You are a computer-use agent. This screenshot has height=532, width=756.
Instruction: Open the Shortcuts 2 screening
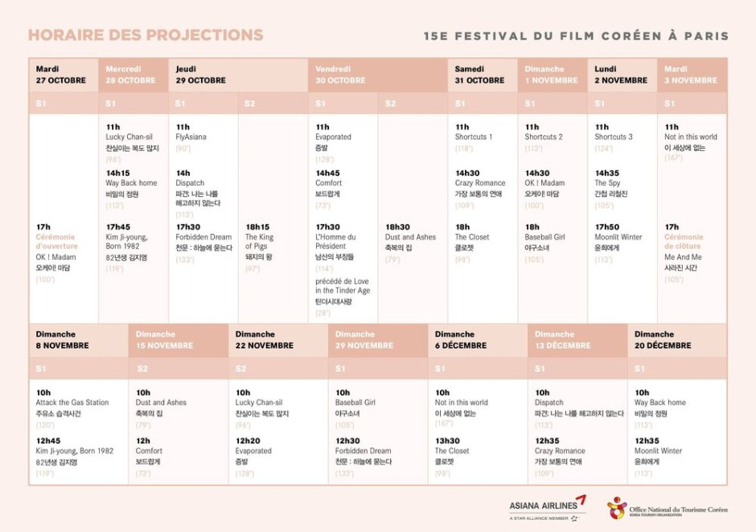click(x=544, y=137)
